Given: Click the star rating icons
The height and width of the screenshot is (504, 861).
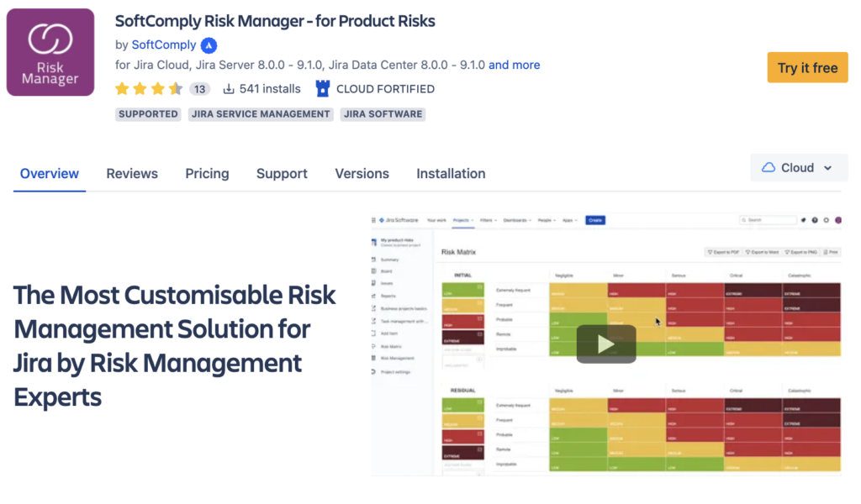Looking at the screenshot, I should 149,89.
